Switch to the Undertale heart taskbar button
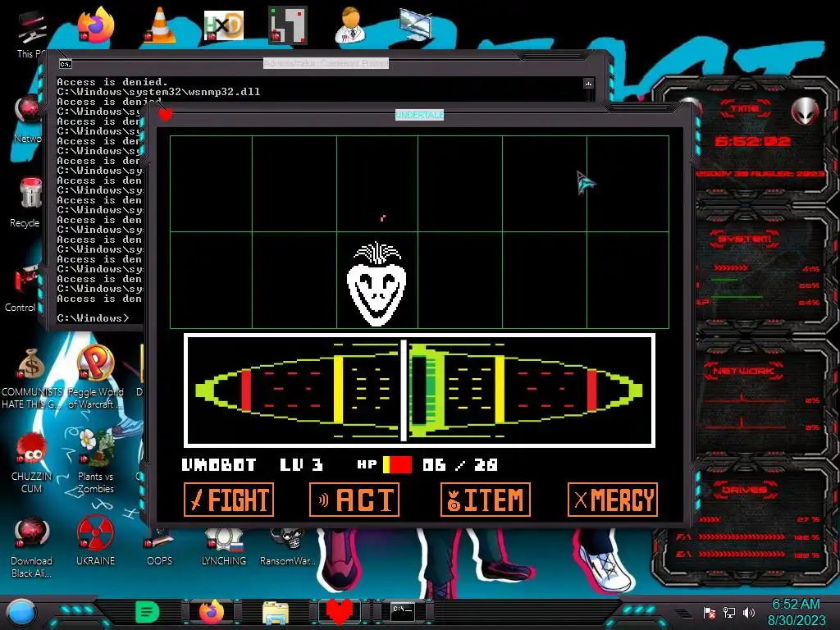Screen dimensions: 840x630 point(339,612)
